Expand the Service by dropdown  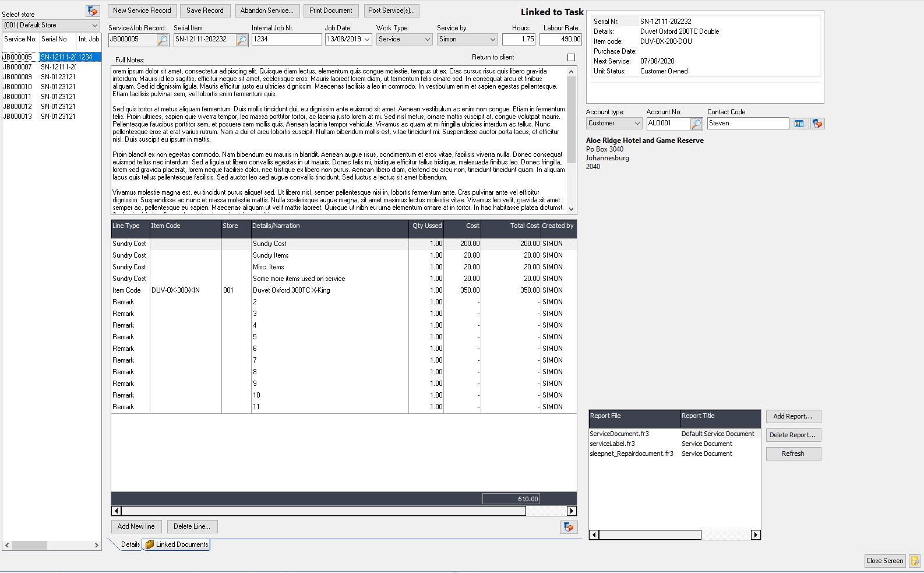pyautogui.click(x=492, y=40)
